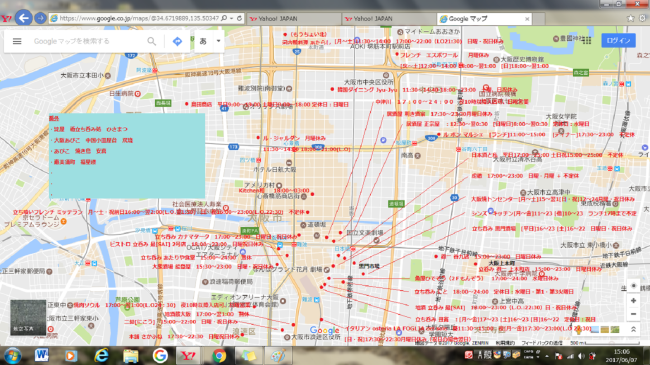The width and height of the screenshot is (650, 365).
Task: Open the Google Maps hamburger menu
Action: coord(17,41)
